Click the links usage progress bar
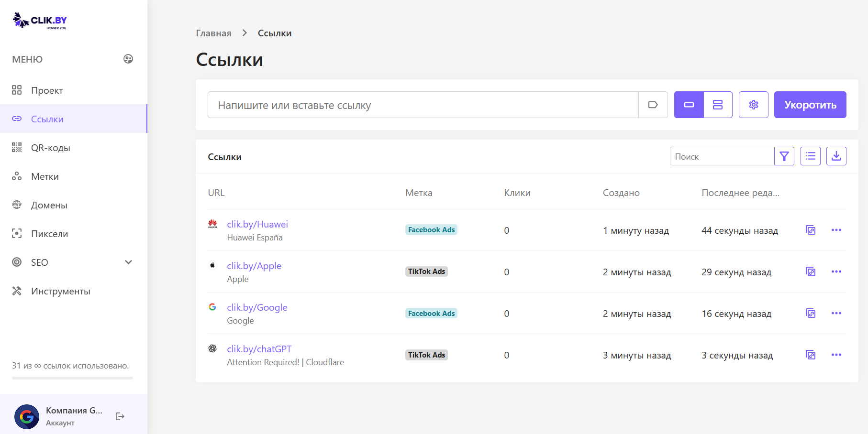This screenshot has width=868, height=434. coord(72,378)
